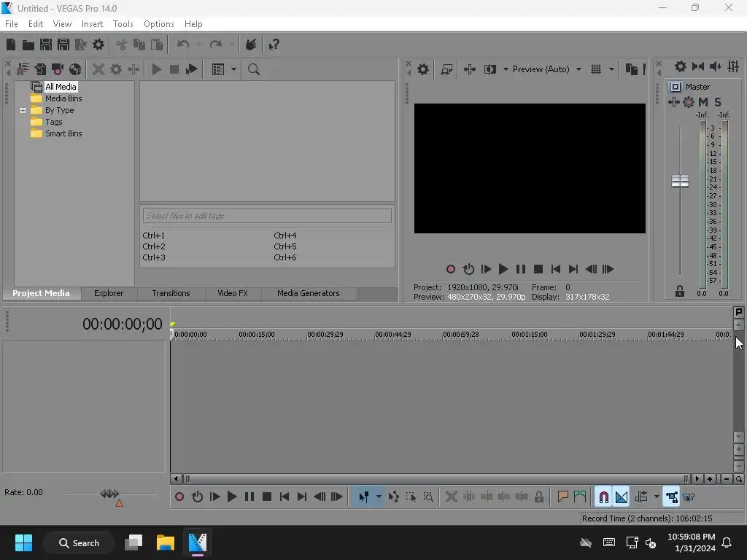The image size is (747, 560).
Task: Switch to the Video FX tab
Action: (233, 293)
